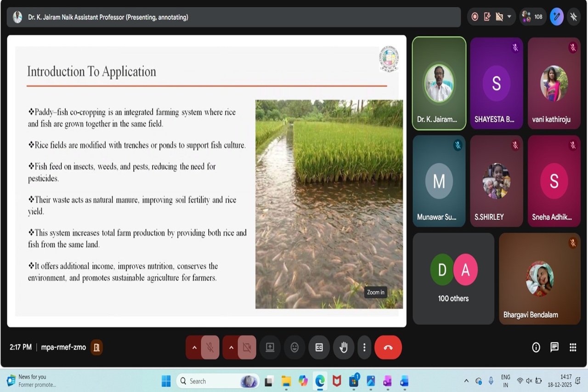
Task: Click the recording indicator icon
Action: [x=475, y=17]
